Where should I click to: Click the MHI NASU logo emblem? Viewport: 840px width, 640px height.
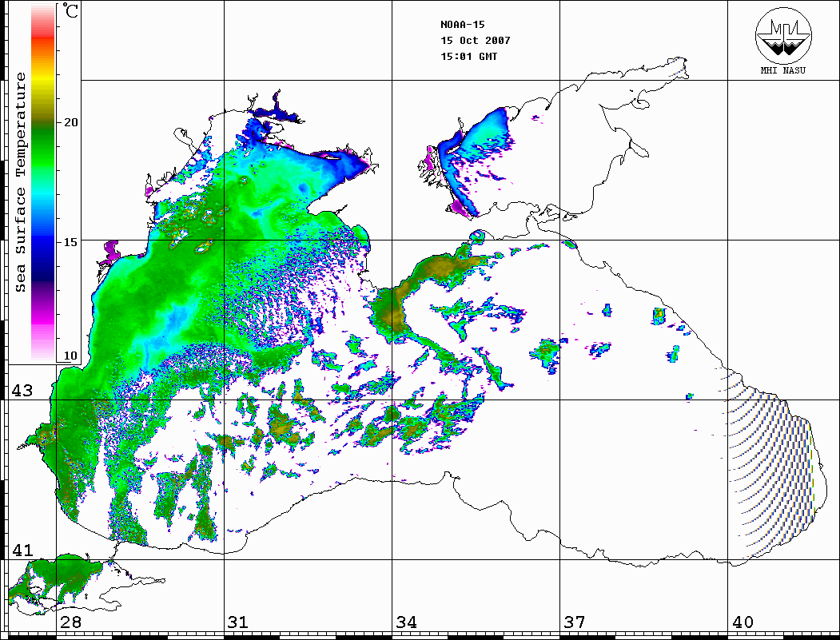pyautogui.click(x=783, y=35)
